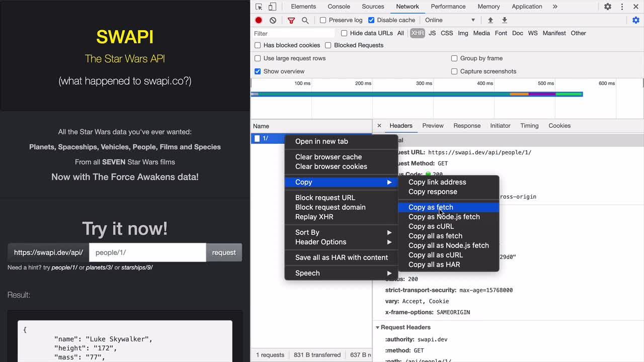The image size is (644, 362).
Task: Open the Online throttling dropdown
Action: (x=449, y=20)
